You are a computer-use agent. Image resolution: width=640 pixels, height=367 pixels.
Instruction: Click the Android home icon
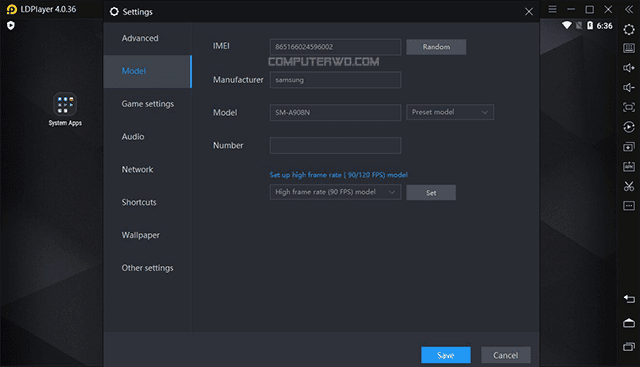click(x=629, y=323)
